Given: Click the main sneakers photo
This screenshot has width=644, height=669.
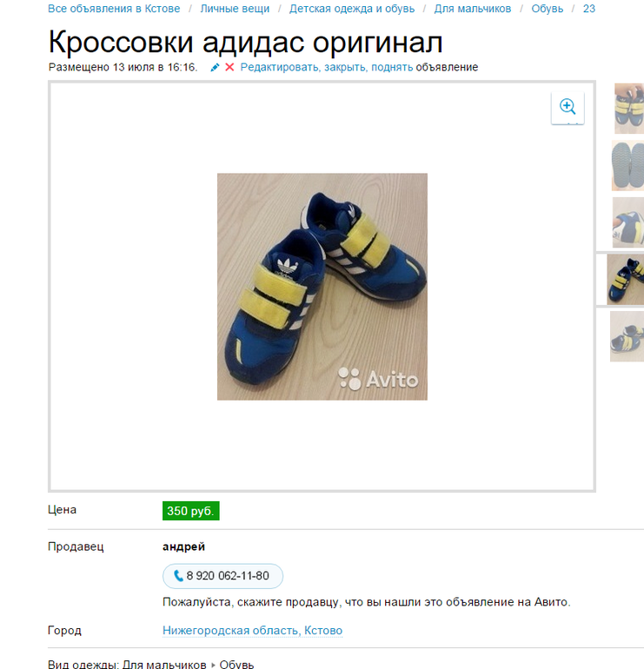Looking at the screenshot, I should click(322, 287).
